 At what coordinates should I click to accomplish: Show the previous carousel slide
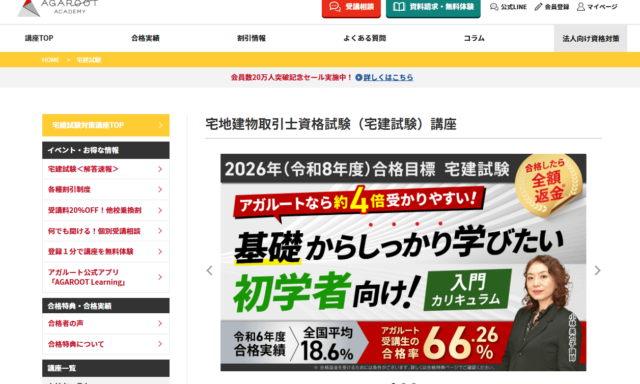(209, 270)
